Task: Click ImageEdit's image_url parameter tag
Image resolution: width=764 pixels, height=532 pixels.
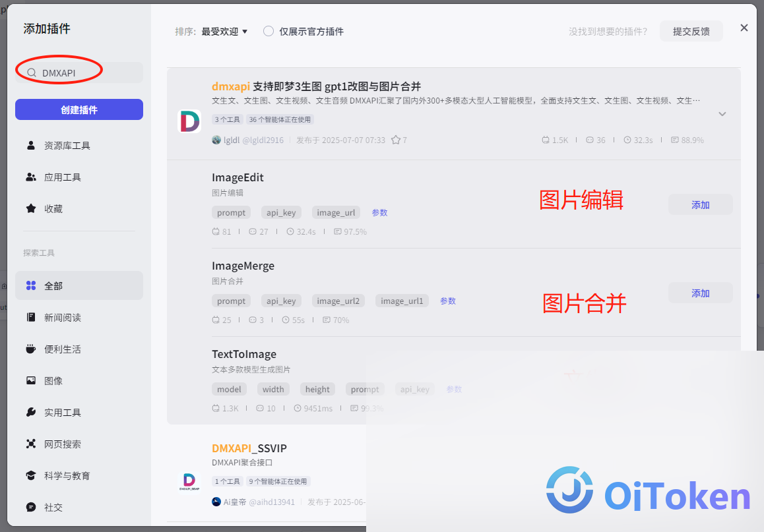Action: pyautogui.click(x=336, y=213)
